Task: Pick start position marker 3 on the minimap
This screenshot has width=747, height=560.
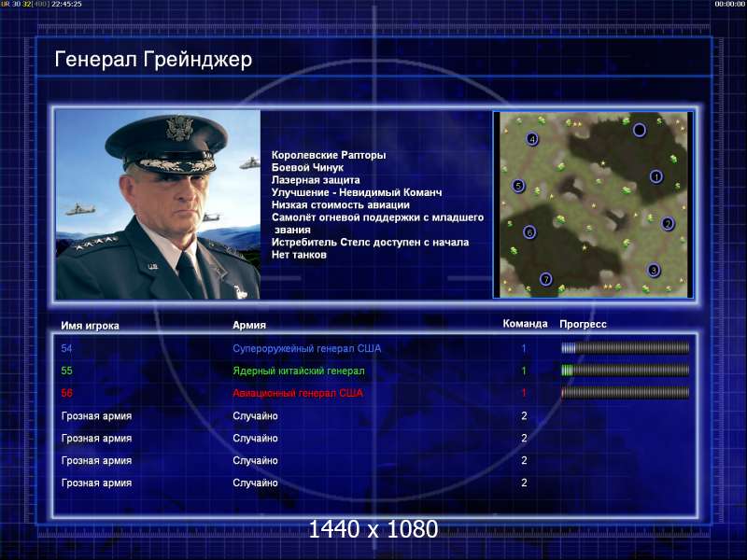Action: point(654,270)
